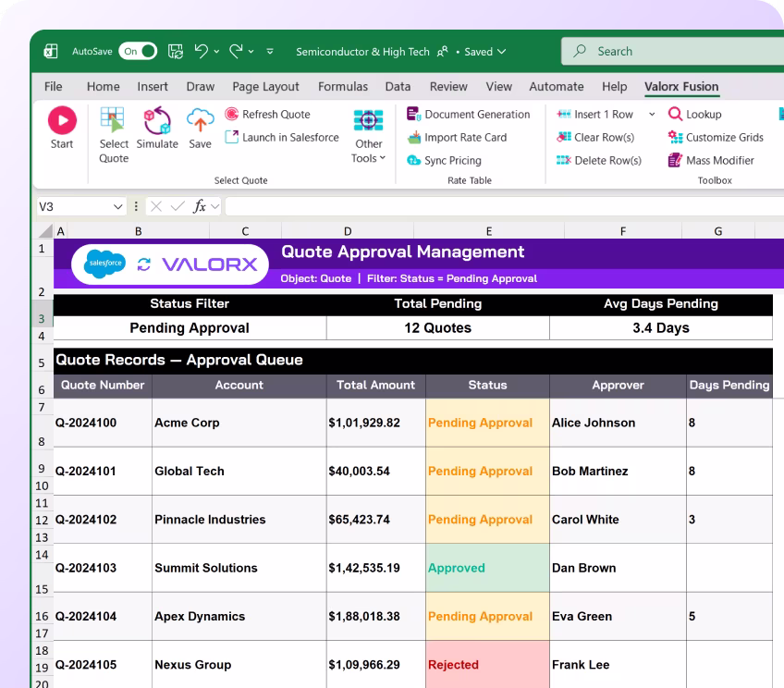
Task: Click Document Generation
Action: tap(469, 114)
